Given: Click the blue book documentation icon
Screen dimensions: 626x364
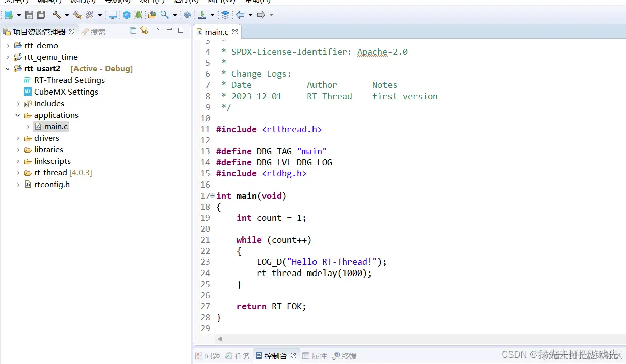Looking at the screenshot, I should click(187, 15).
